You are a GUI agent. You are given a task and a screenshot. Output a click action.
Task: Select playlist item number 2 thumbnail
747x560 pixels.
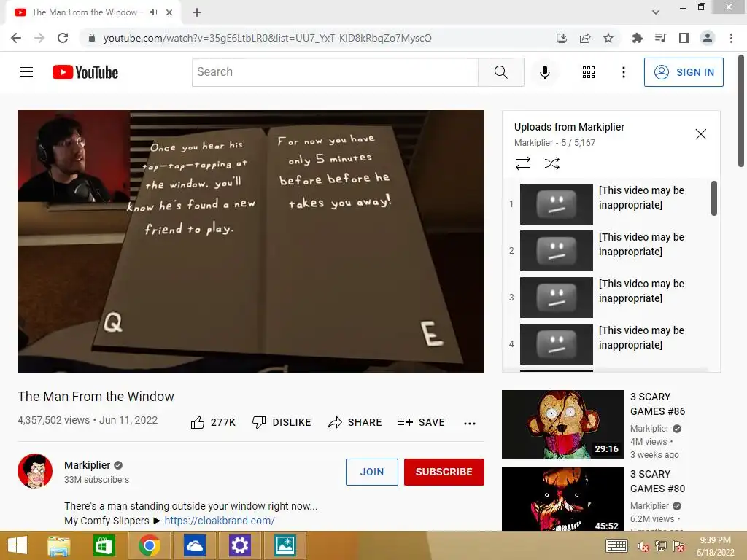556,251
